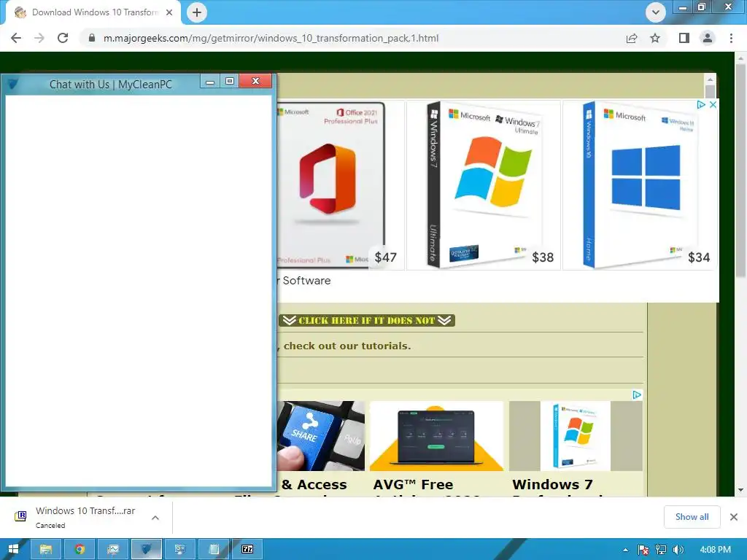Viewport: 747px width, 560px height.
Task: Click the 'AVG™ Free' ad headline
Action: tap(414, 485)
